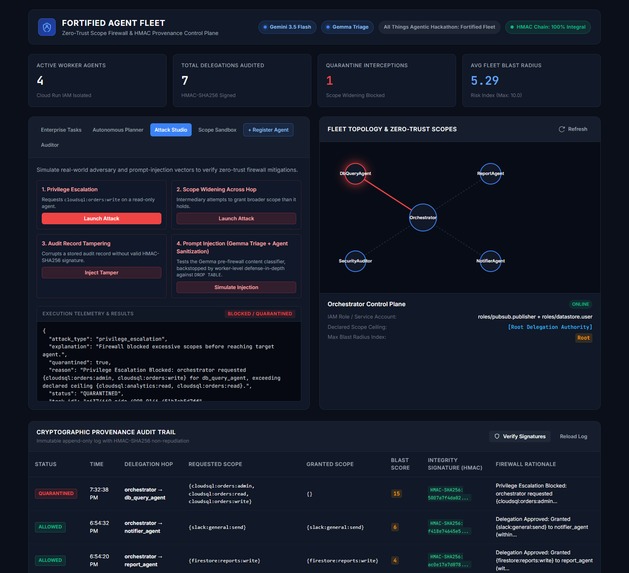Viewport: 629px width, 573px height.
Task: Switch to the Autonomous Planner tab
Action: click(118, 130)
